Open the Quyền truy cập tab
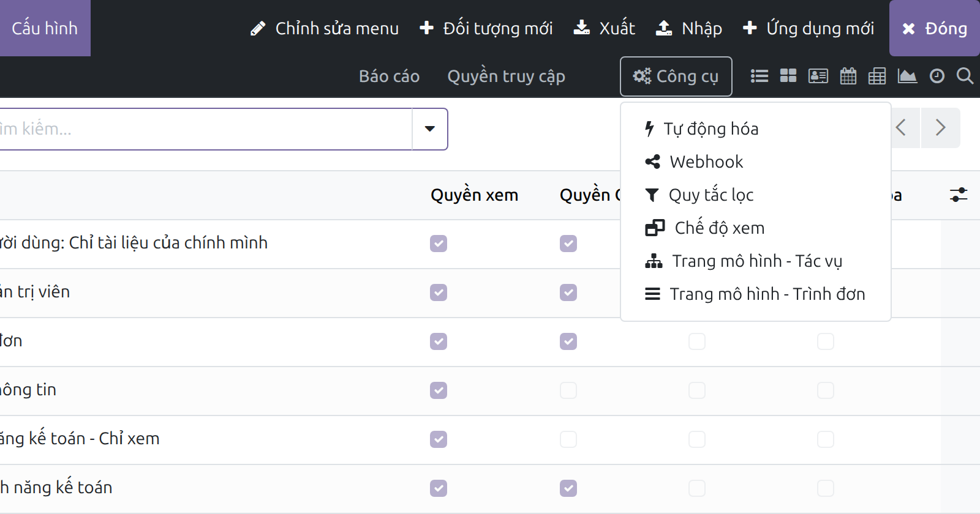980x514 pixels. 506,76
